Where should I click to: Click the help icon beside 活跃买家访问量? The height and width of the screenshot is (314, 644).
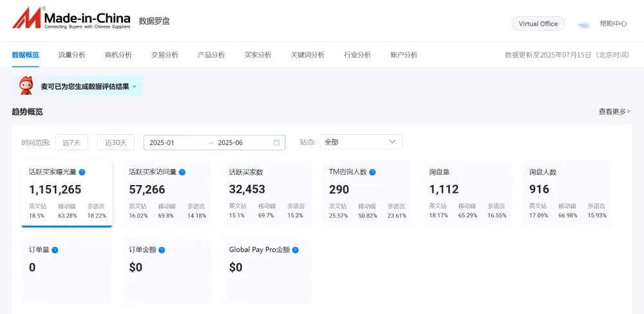click(182, 172)
